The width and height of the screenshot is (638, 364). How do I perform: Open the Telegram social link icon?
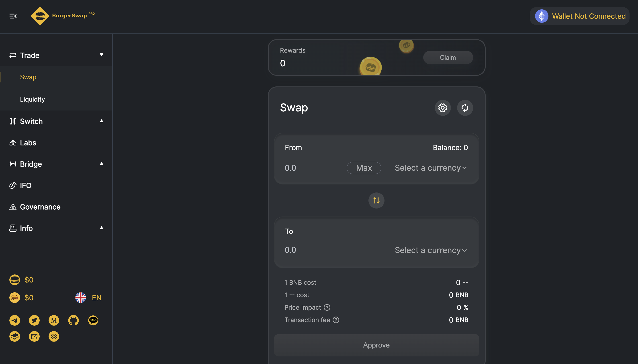point(15,320)
